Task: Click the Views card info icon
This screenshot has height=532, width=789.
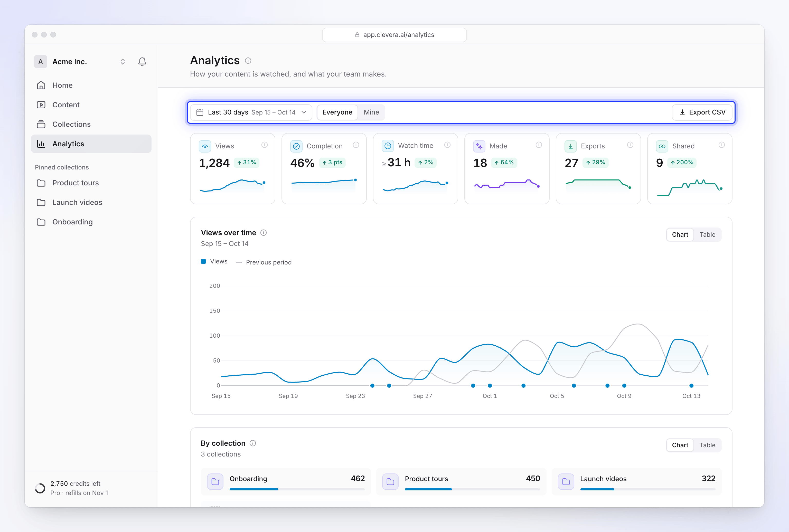Action: pyautogui.click(x=264, y=145)
